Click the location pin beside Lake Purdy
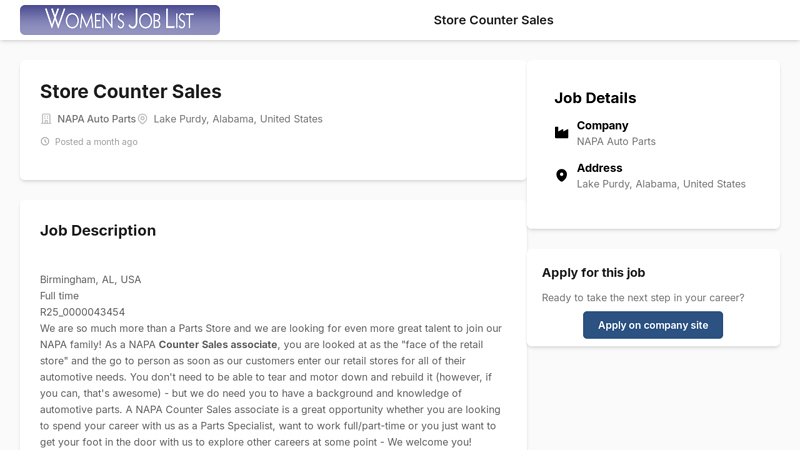Image resolution: width=800 pixels, height=450 pixels. (143, 119)
